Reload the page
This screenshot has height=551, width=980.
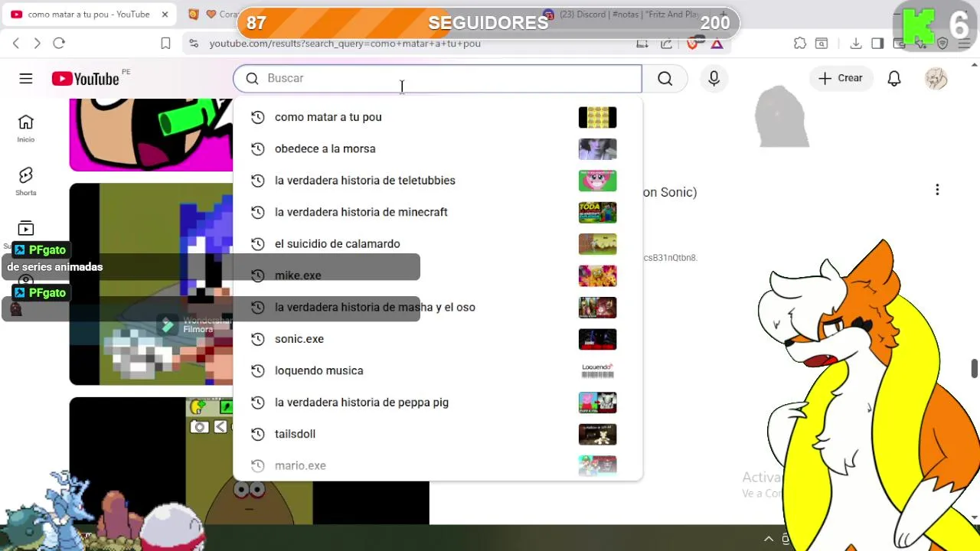(x=59, y=43)
